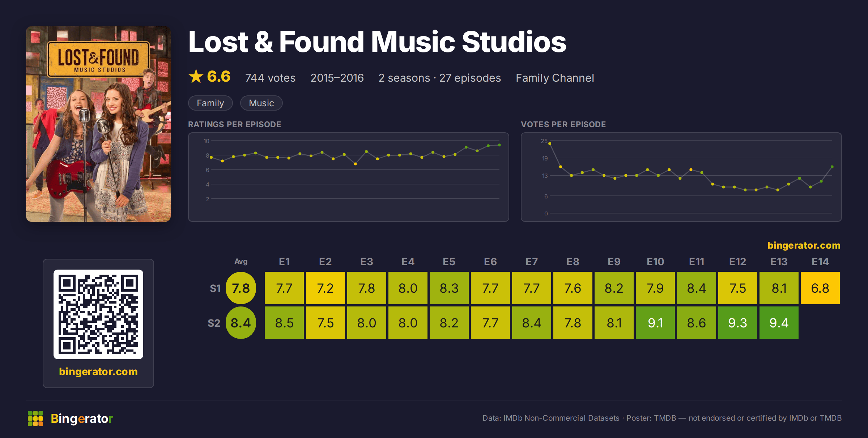Open the bingerator.com link above the episode grid
The width and height of the screenshot is (868, 438).
pyautogui.click(x=804, y=245)
